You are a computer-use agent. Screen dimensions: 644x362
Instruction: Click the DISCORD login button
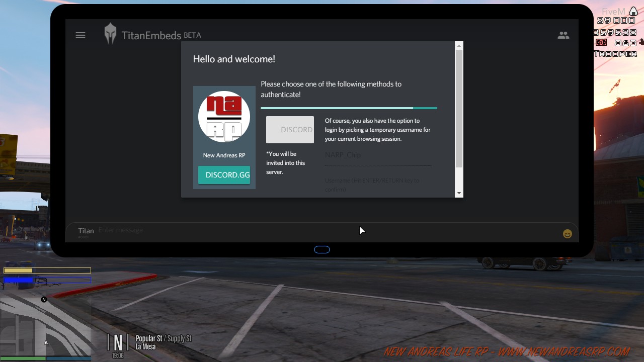[290, 130]
